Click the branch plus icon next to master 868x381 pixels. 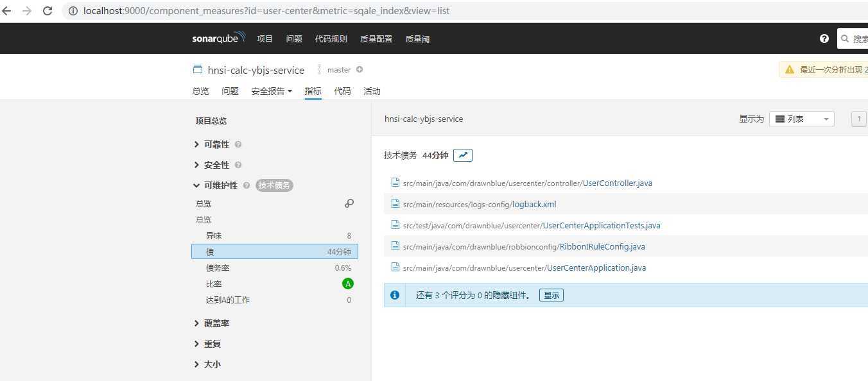point(360,69)
